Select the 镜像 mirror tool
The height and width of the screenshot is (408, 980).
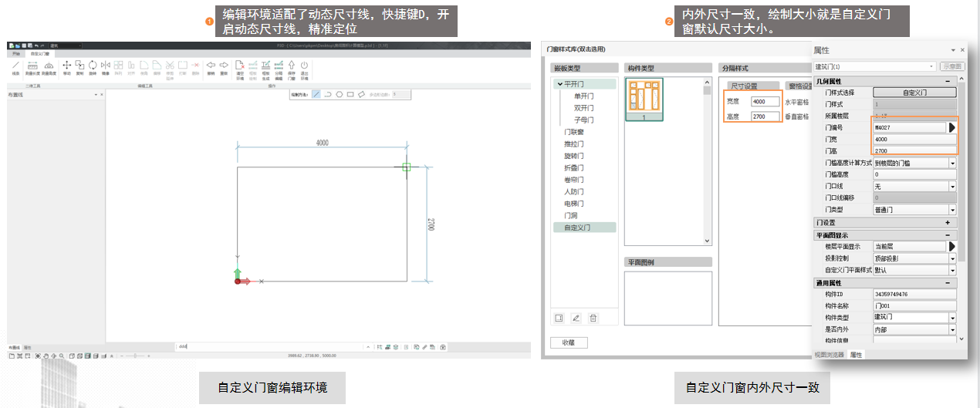point(106,68)
